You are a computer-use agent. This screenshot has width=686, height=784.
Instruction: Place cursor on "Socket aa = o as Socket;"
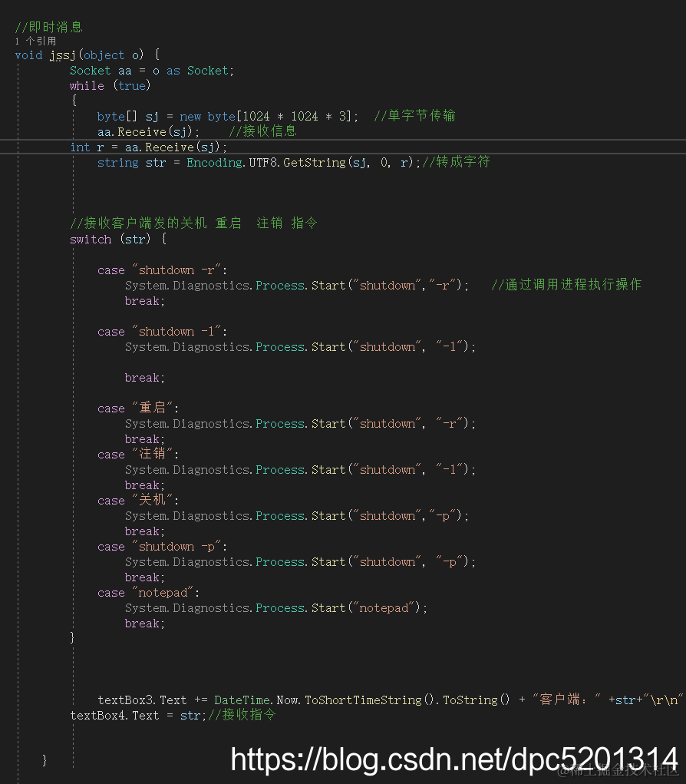pos(152,71)
